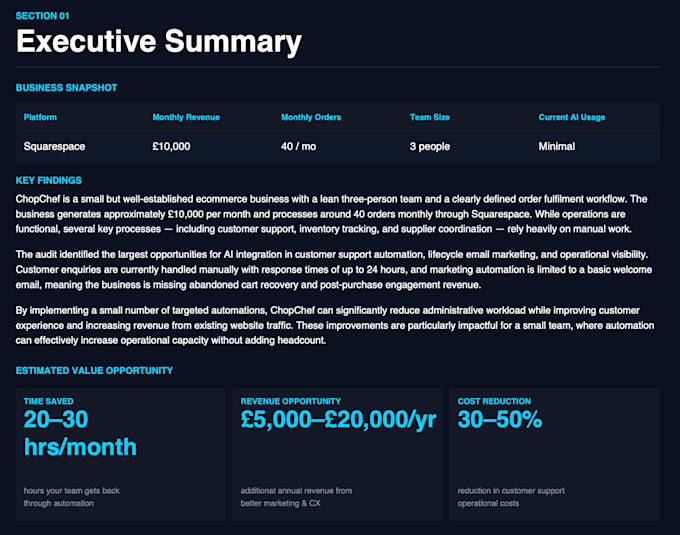Screen dimensions: 680x535
Task: Click the BUSINESS SNAPSHOT section title
Action: pyautogui.click(x=66, y=88)
